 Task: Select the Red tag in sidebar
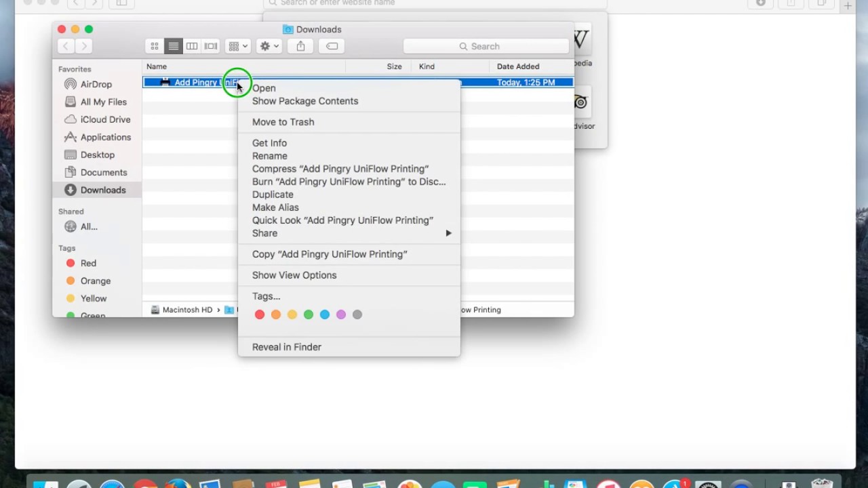click(88, 263)
